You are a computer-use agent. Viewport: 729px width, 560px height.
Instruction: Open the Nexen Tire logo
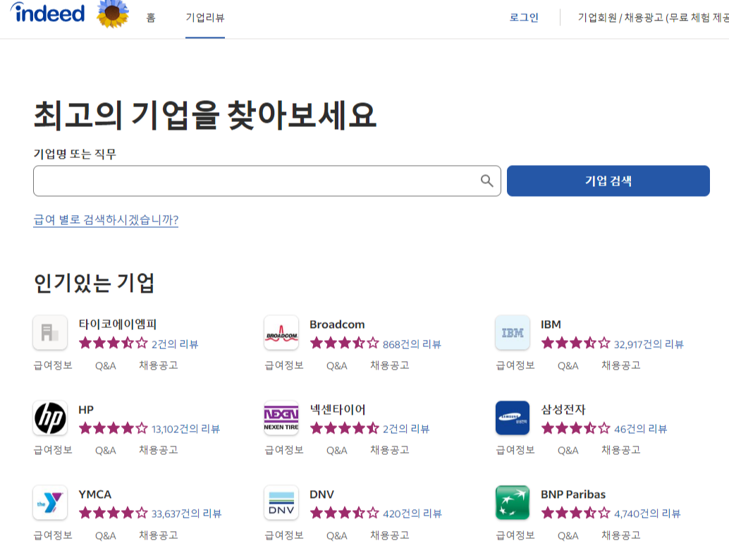tap(281, 418)
